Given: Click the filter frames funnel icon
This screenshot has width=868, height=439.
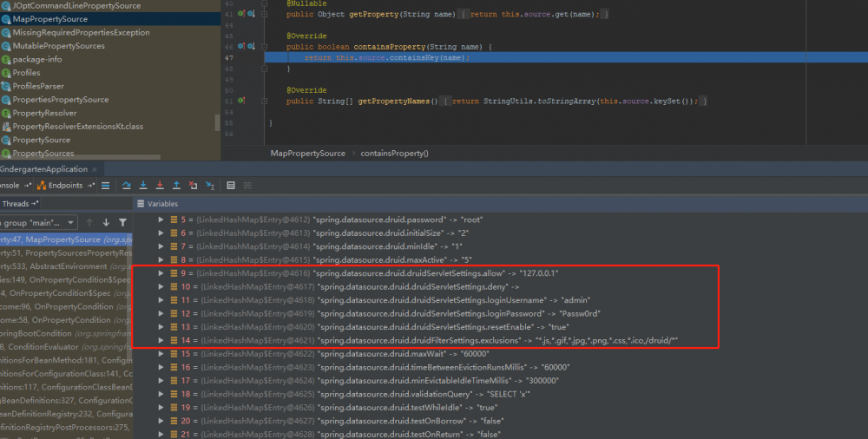Looking at the screenshot, I should pyautogui.click(x=122, y=223).
